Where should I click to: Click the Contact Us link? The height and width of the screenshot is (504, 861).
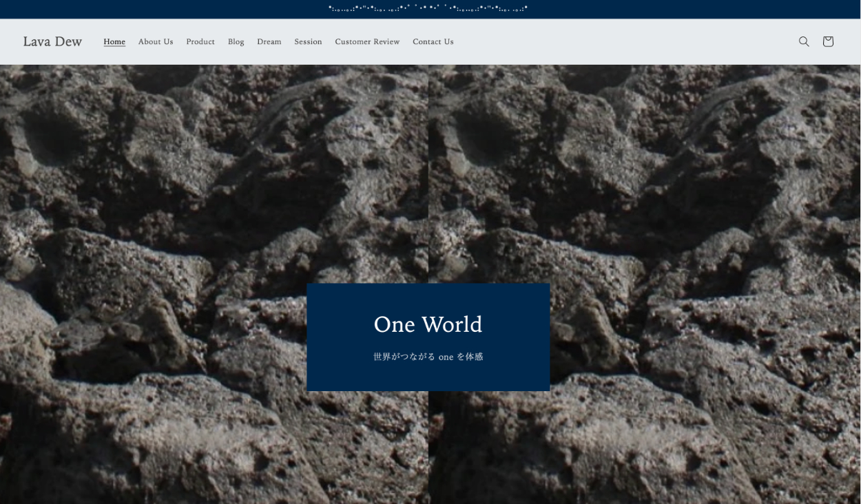[x=433, y=42]
